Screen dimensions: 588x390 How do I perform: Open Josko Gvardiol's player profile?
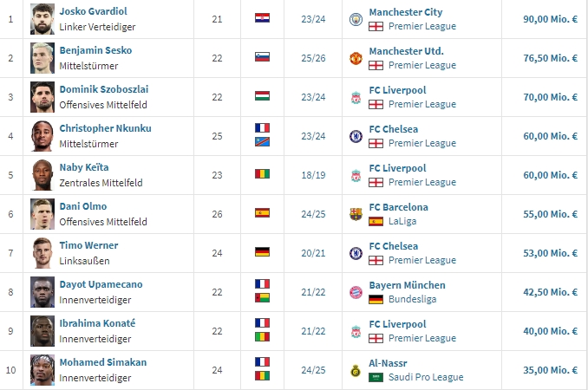(x=95, y=12)
